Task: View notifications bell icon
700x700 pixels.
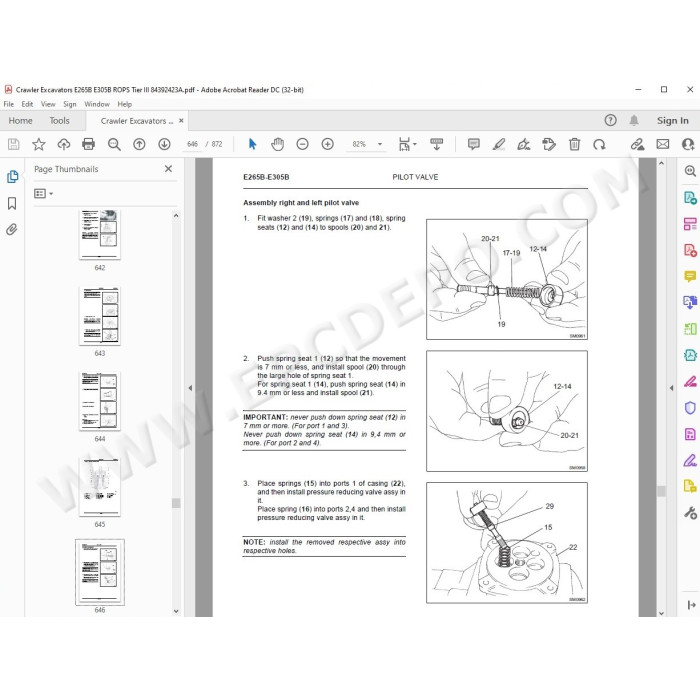Action: click(634, 121)
